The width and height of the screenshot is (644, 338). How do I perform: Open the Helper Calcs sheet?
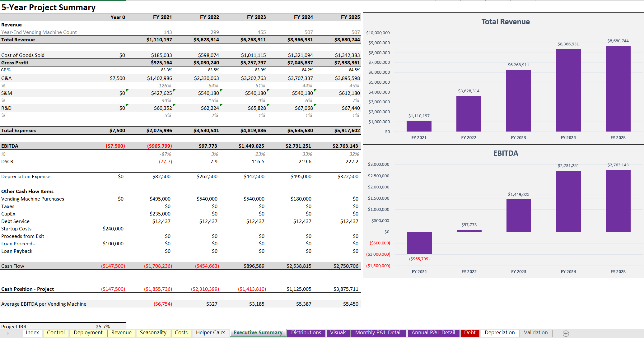(210, 333)
